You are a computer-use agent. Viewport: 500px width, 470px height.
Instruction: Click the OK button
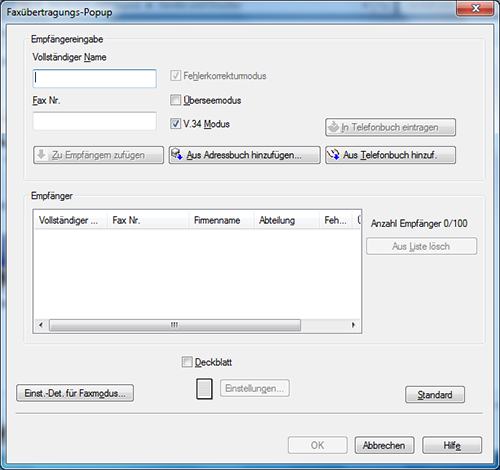point(318,445)
